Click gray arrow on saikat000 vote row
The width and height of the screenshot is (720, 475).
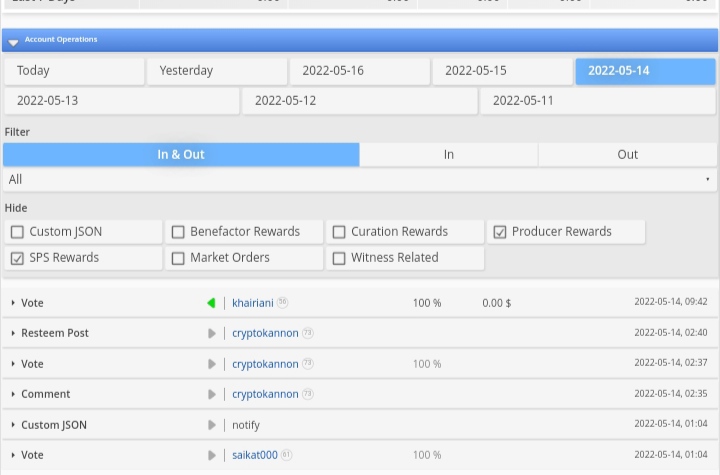pos(212,456)
